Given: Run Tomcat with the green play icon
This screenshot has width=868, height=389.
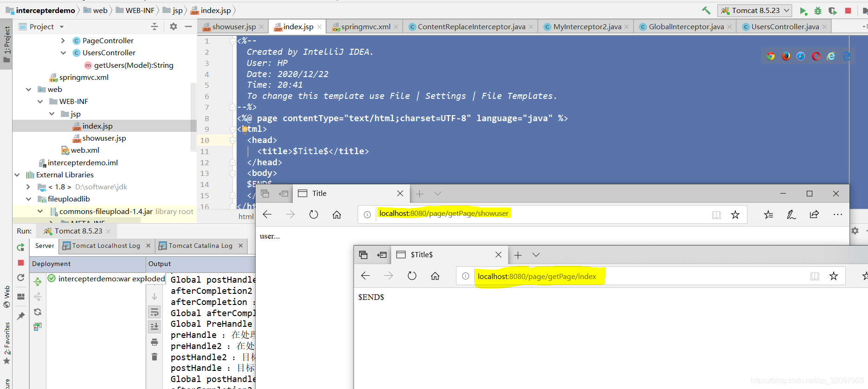Looking at the screenshot, I should click(x=804, y=11).
